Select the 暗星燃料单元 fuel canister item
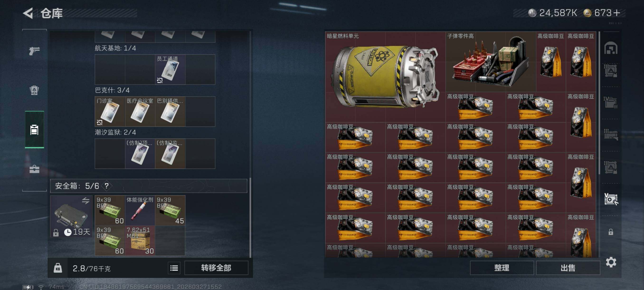This screenshot has width=644, height=290. [x=385, y=77]
